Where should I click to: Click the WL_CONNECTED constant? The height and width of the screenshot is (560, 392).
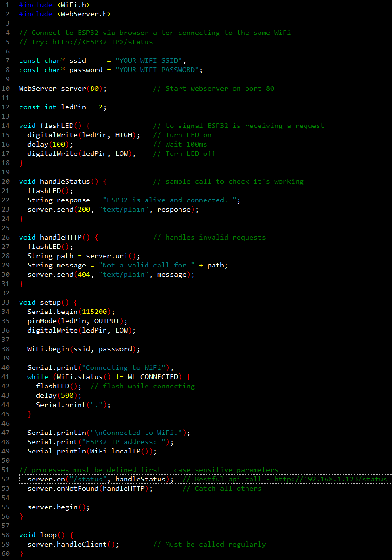[153, 377]
